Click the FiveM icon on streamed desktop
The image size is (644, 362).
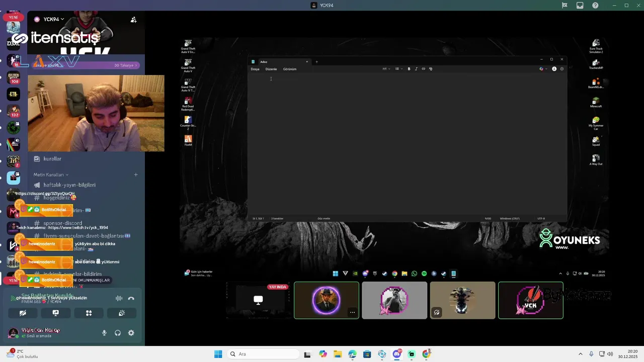188,140
